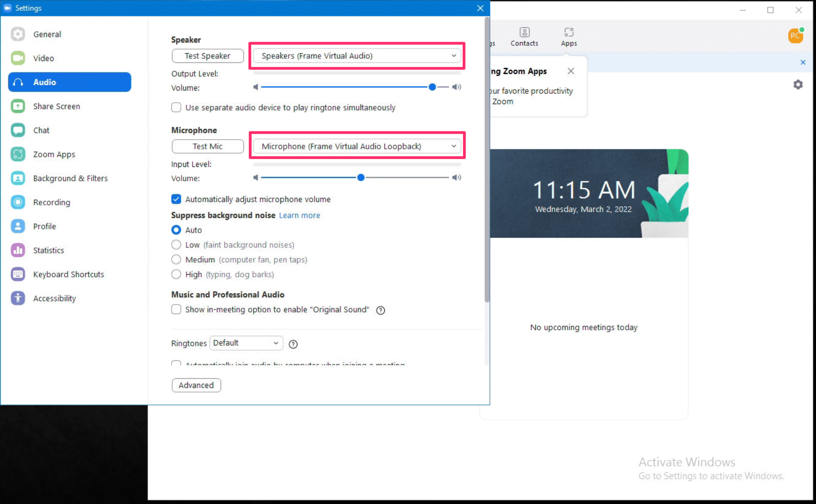Minimize the Zoom main window
The width and height of the screenshot is (816, 504).
point(742,10)
